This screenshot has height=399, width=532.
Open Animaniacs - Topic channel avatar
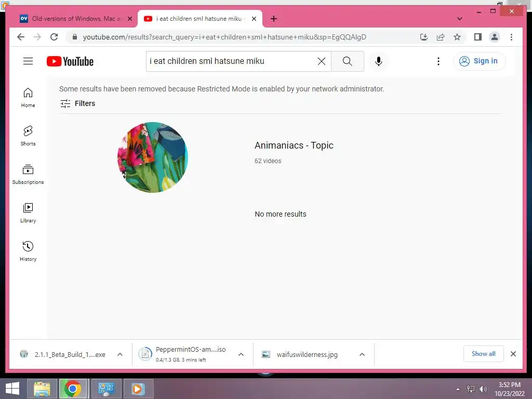[x=153, y=157]
